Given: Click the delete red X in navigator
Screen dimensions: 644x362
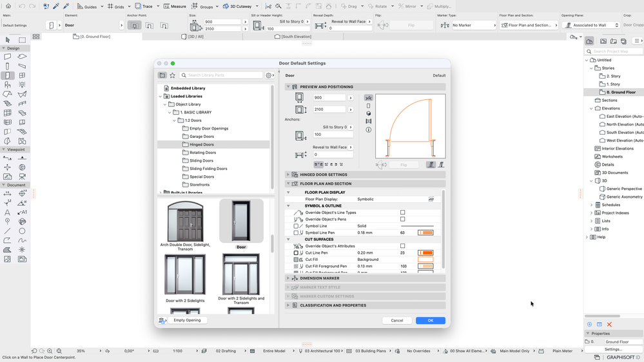Looking at the screenshot, I should point(609,324).
